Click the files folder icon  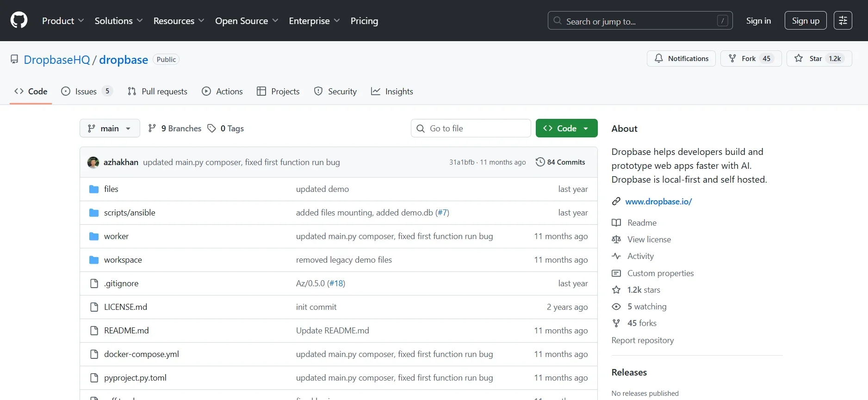coord(94,189)
